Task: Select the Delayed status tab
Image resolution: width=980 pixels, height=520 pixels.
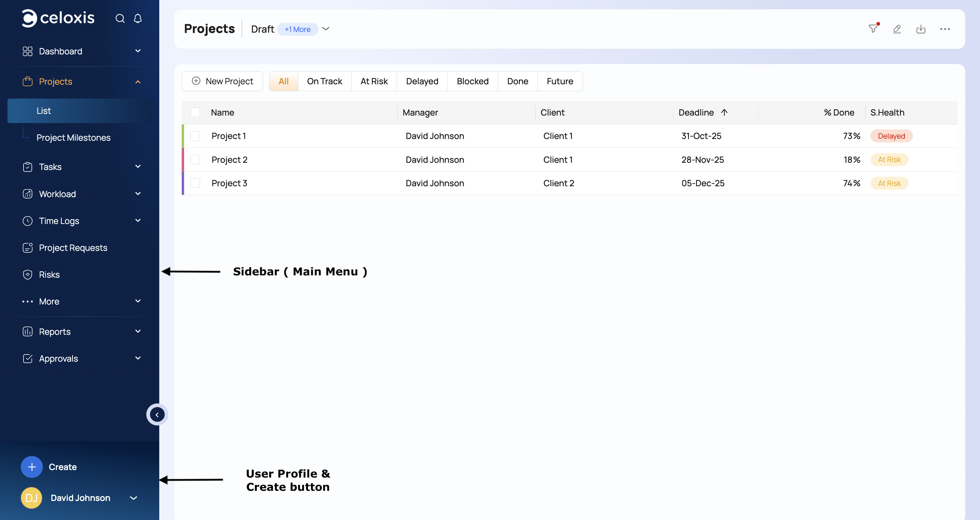Action: [x=422, y=81]
